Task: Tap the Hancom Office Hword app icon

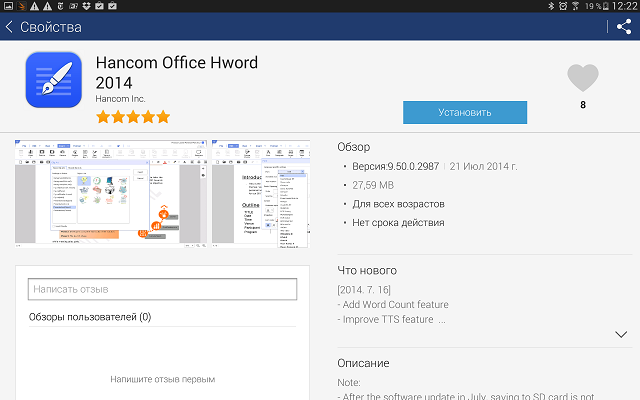Action: pos(53,80)
